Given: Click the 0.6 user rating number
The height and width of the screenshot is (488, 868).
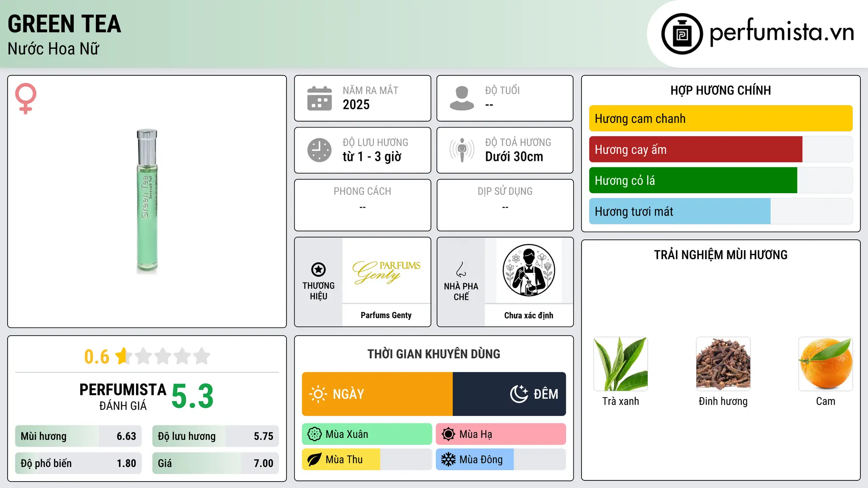Looking at the screenshot, I should pyautogui.click(x=97, y=357).
